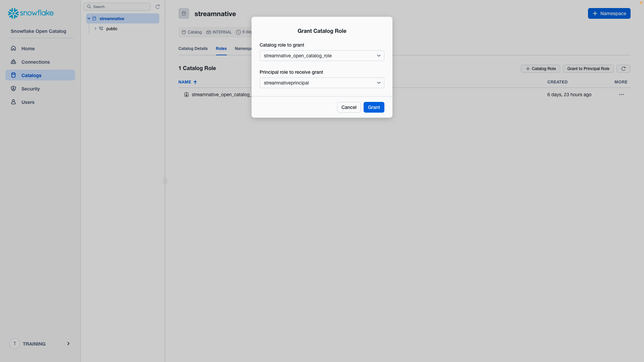Select the Catalogs sidebar icon

coord(13,75)
